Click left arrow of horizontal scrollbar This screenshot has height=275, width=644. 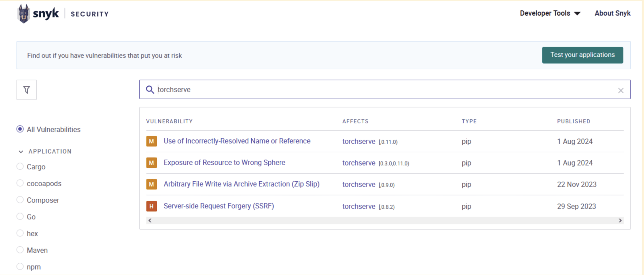click(x=150, y=221)
